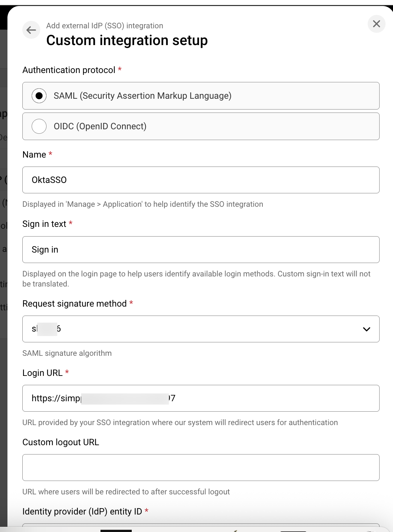Click the Name field containing OktaSSO
The height and width of the screenshot is (532, 393).
(x=201, y=180)
